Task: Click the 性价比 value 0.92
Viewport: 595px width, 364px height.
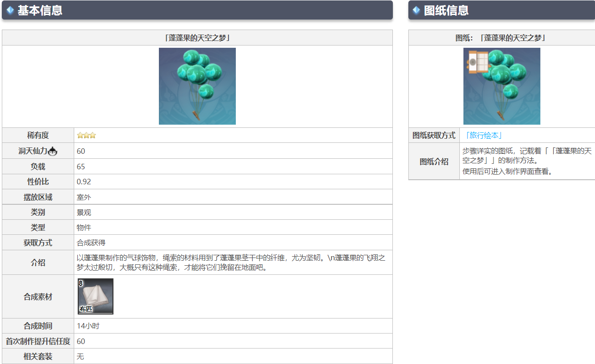Action: pyautogui.click(x=84, y=182)
